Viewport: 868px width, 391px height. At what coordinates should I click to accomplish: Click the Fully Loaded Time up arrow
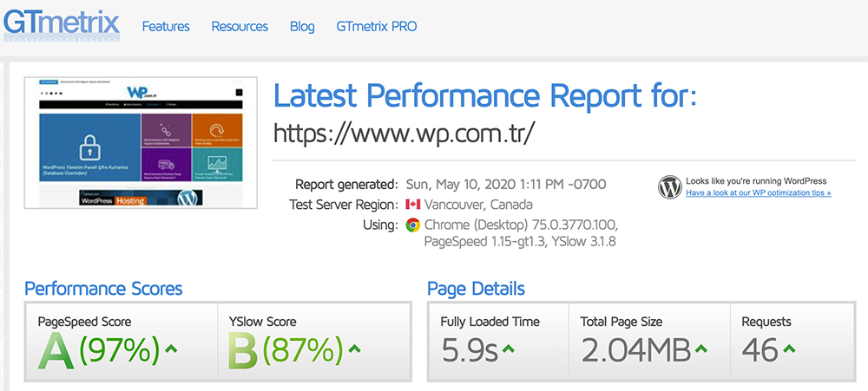click(x=508, y=349)
